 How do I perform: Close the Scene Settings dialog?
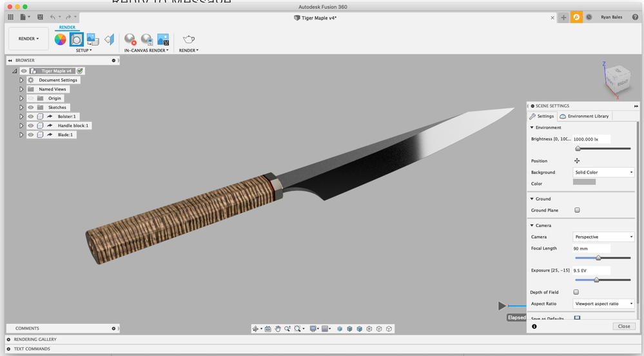pyautogui.click(x=624, y=326)
